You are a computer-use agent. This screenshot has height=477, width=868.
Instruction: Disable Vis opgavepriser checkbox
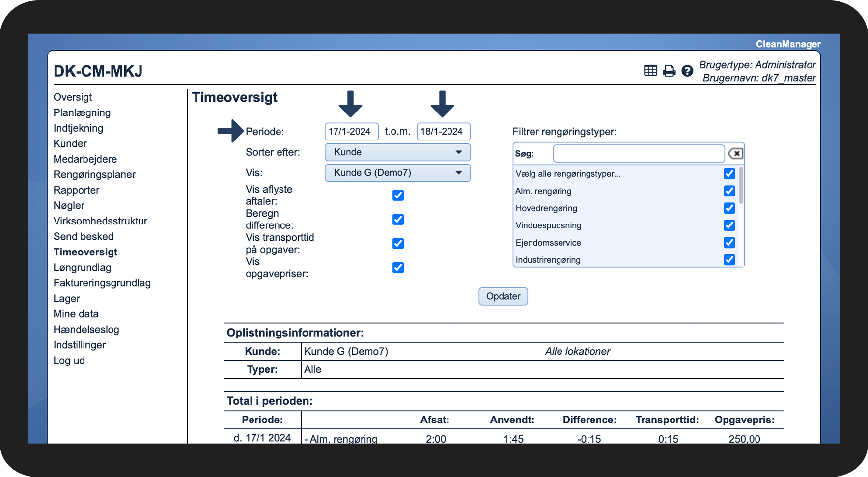(x=398, y=267)
